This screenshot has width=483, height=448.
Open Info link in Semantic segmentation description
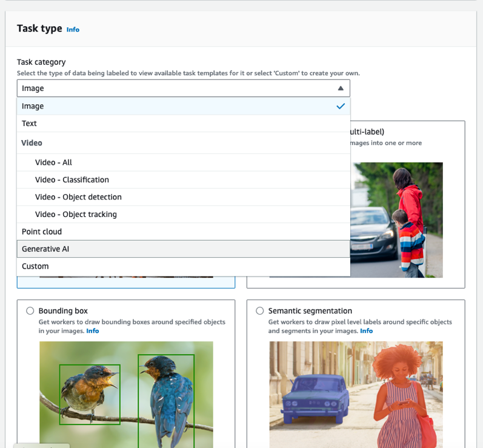[366, 331]
